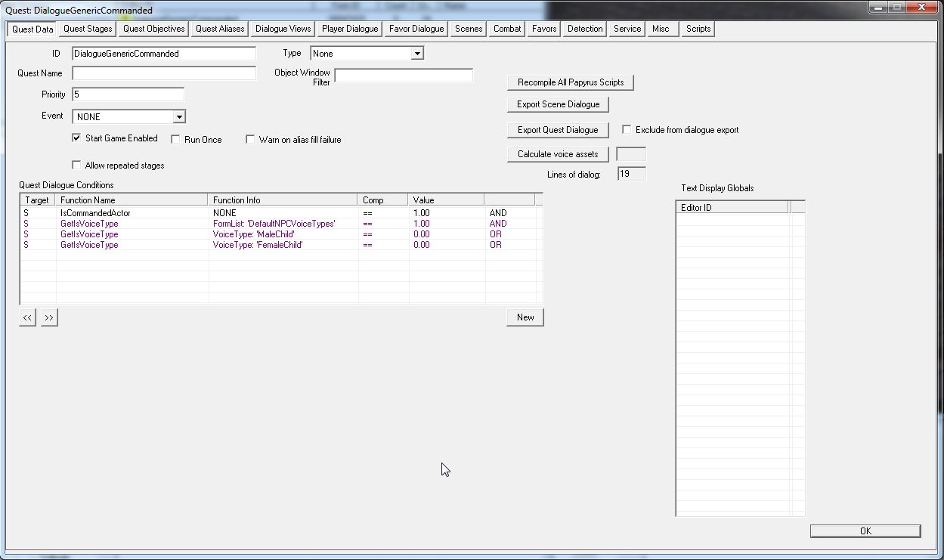The height and width of the screenshot is (560, 944).
Task: Maximize the Quest window
Action: click(x=896, y=7)
